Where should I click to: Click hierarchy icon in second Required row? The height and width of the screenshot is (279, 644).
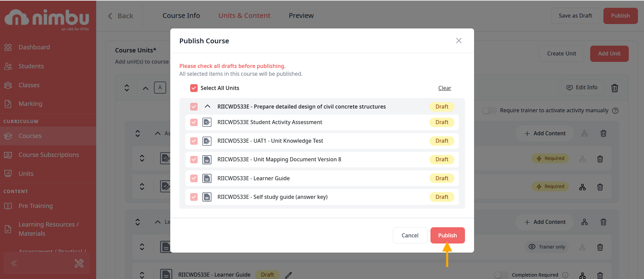[x=582, y=187]
